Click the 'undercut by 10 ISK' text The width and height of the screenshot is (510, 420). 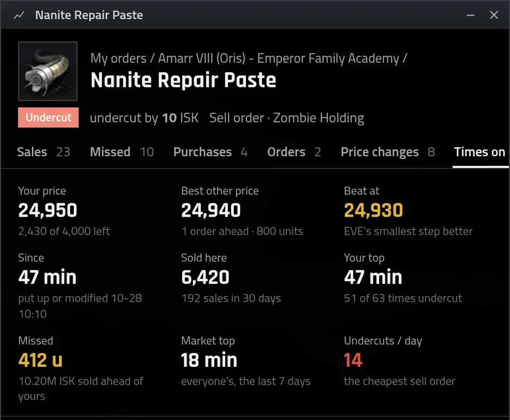(x=144, y=118)
